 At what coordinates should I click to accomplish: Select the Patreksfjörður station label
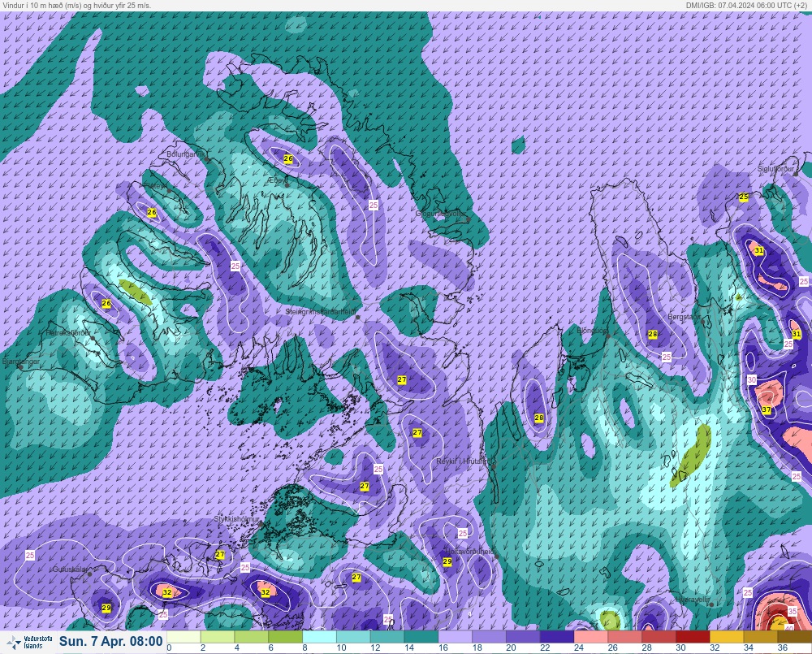(68, 333)
